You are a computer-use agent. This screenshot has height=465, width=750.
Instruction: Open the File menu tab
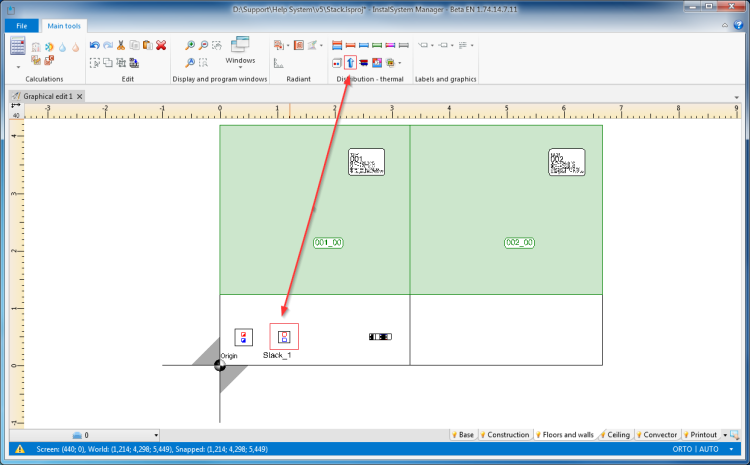[22, 26]
